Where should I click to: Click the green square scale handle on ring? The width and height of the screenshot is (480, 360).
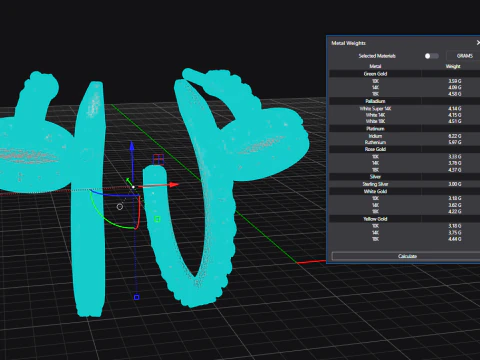click(x=157, y=219)
